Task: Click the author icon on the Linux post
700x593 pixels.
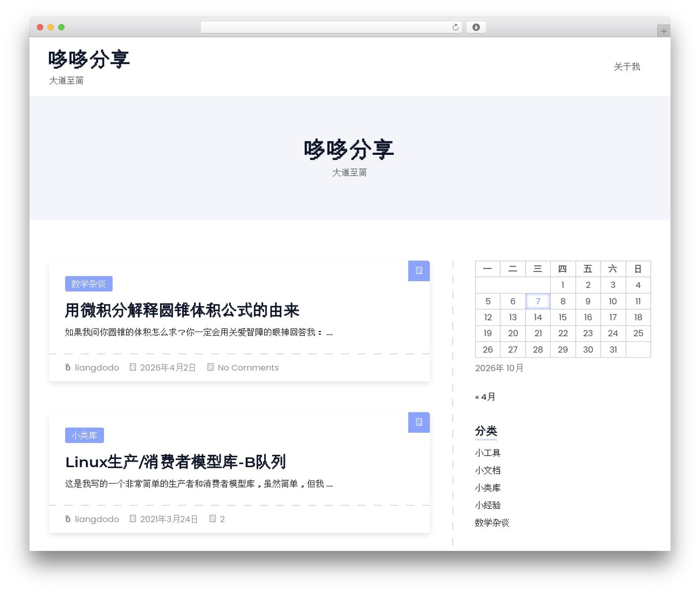Action: (x=68, y=519)
